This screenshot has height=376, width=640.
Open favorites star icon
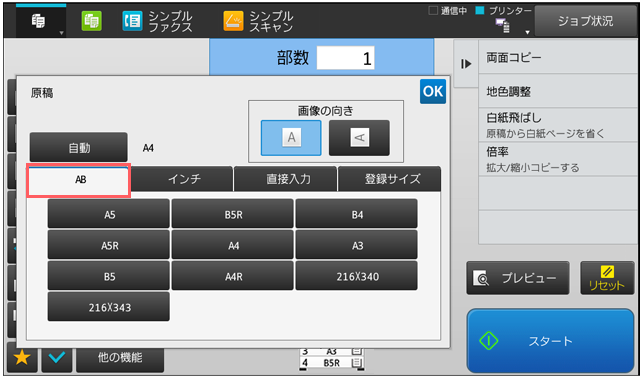22,358
